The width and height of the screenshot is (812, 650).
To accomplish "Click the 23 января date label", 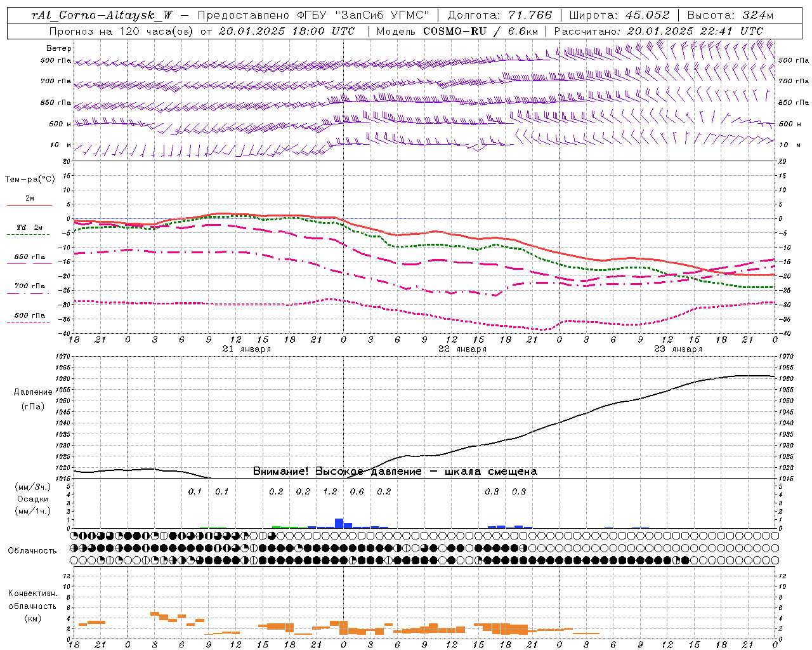I will (678, 349).
